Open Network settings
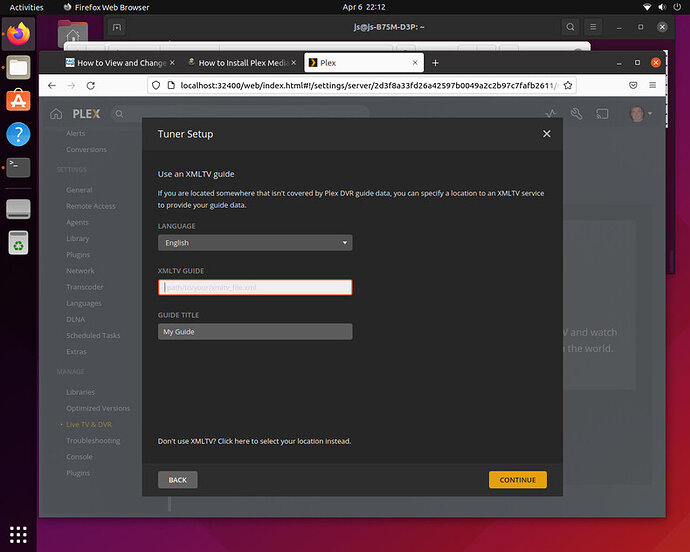This screenshot has width=690, height=552. (80, 271)
